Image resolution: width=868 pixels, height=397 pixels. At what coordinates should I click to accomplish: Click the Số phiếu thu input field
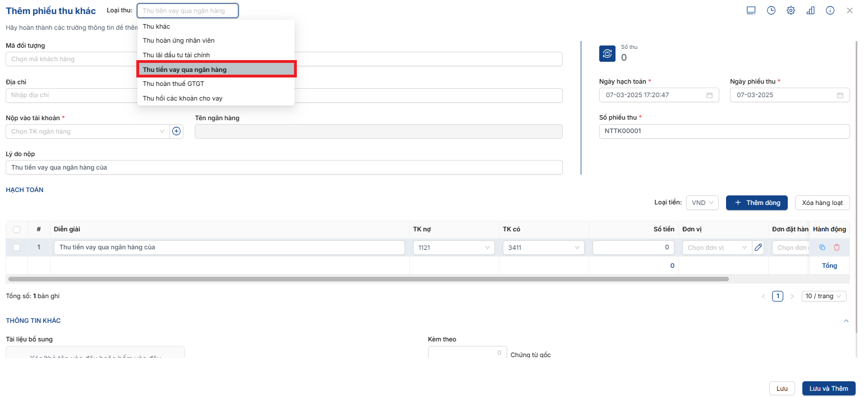click(x=724, y=131)
